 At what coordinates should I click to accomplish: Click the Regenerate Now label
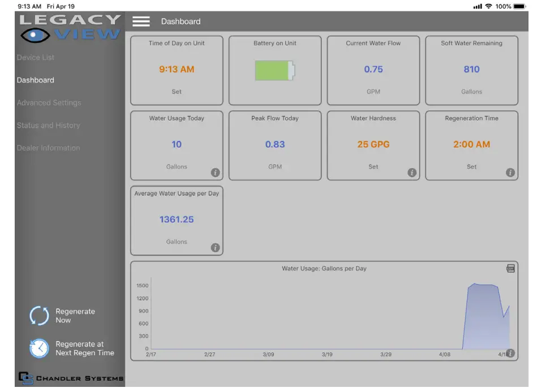75,316
